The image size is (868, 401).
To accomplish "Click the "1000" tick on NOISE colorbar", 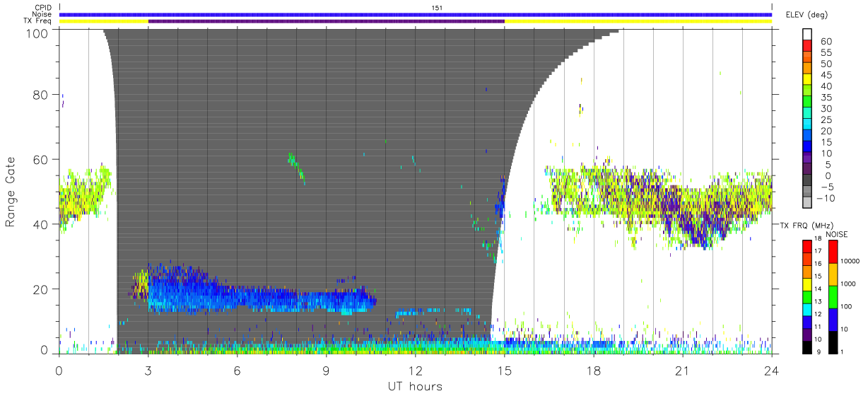I will (x=848, y=284).
